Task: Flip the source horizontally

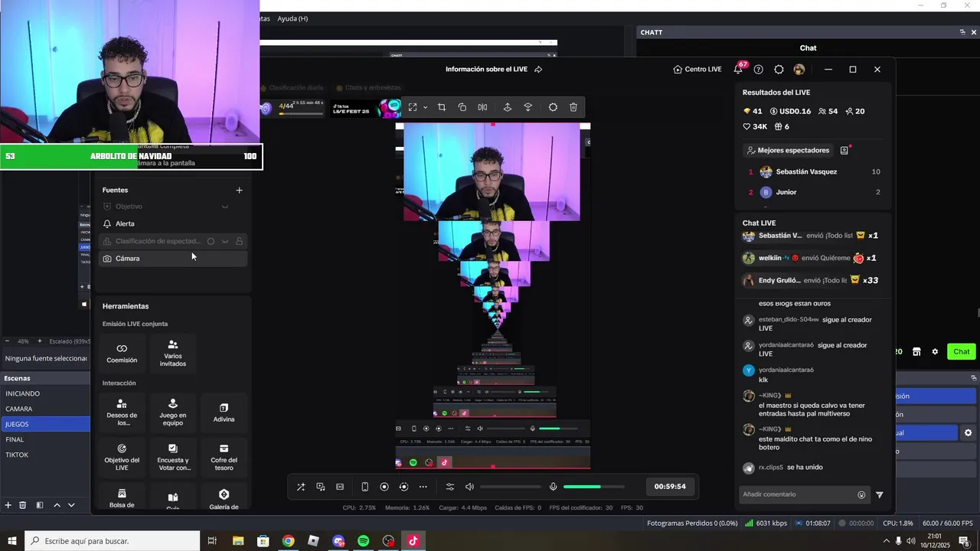Action: point(482,107)
